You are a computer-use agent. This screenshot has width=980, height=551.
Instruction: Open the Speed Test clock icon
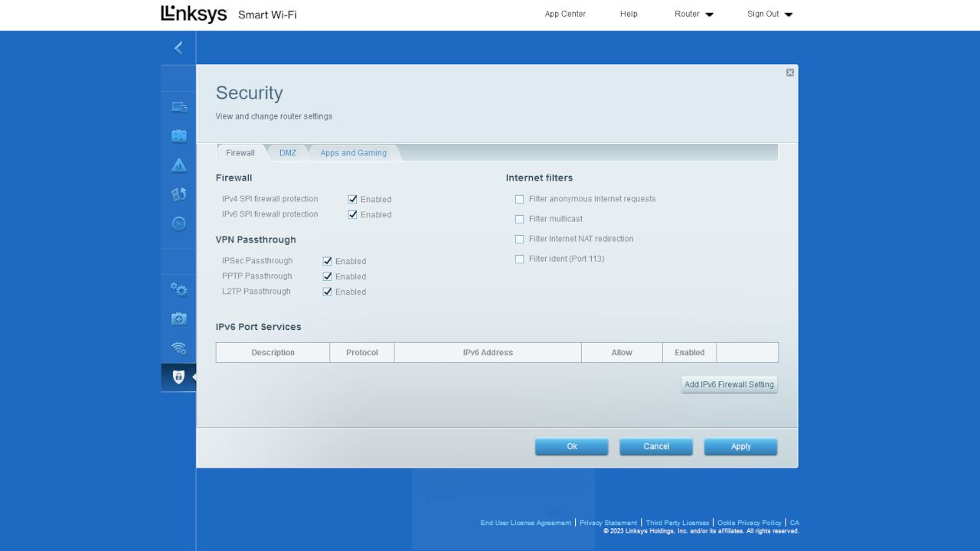(x=179, y=223)
